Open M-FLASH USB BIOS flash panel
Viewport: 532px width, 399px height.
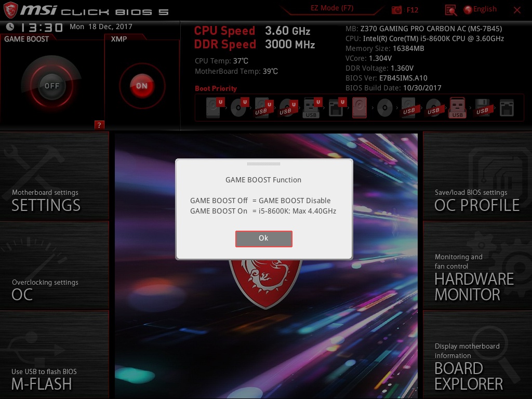point(54,354)
